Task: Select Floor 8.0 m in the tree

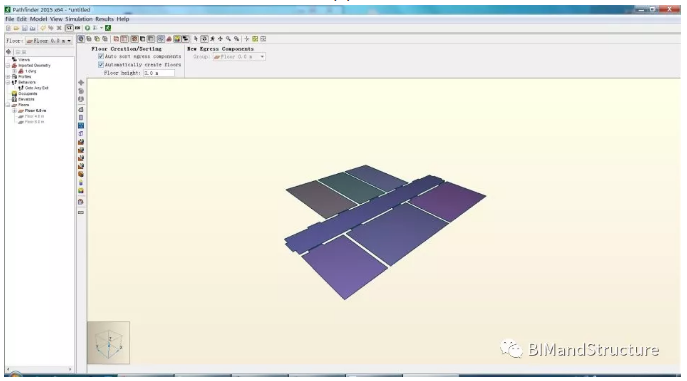Action: tap(34, 122)
